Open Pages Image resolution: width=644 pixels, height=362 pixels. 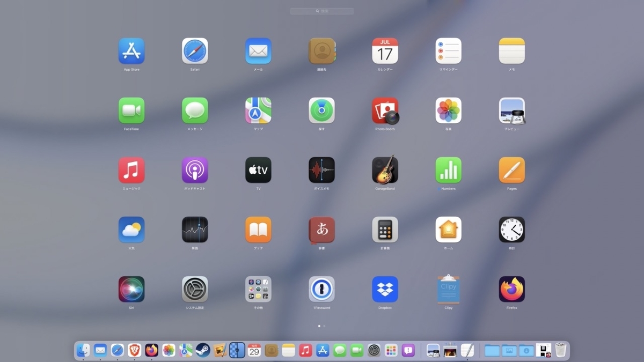pyautogui.click(x=511, y=170)
